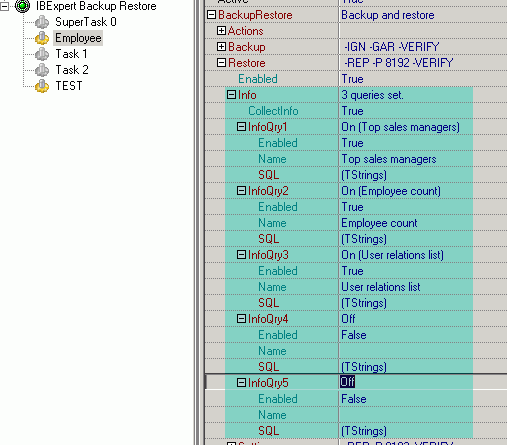Click the Task 1 task icon
The image size is (507, 445).
pos(42,54)
